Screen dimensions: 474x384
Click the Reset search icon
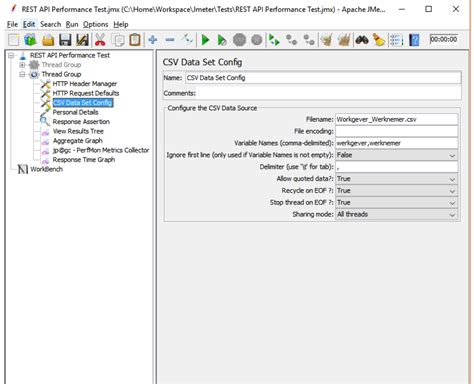pos(379,40)
